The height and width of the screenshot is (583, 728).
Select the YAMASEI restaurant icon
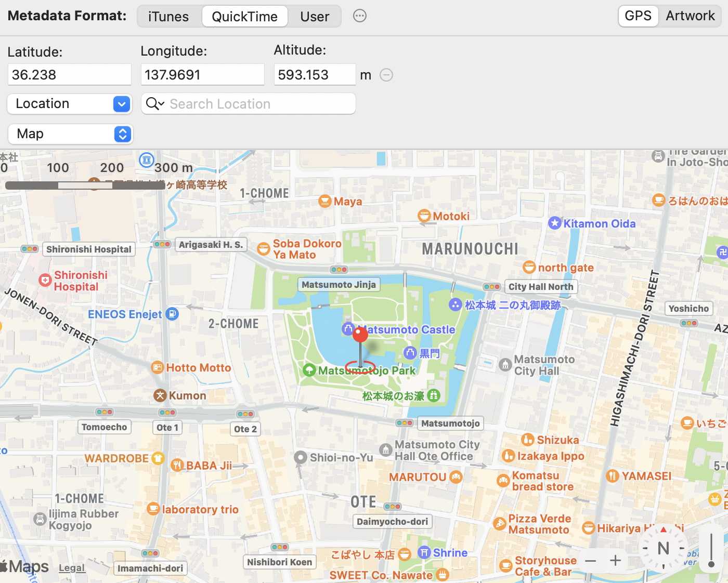pyautogui.click(x=613, y=476)
